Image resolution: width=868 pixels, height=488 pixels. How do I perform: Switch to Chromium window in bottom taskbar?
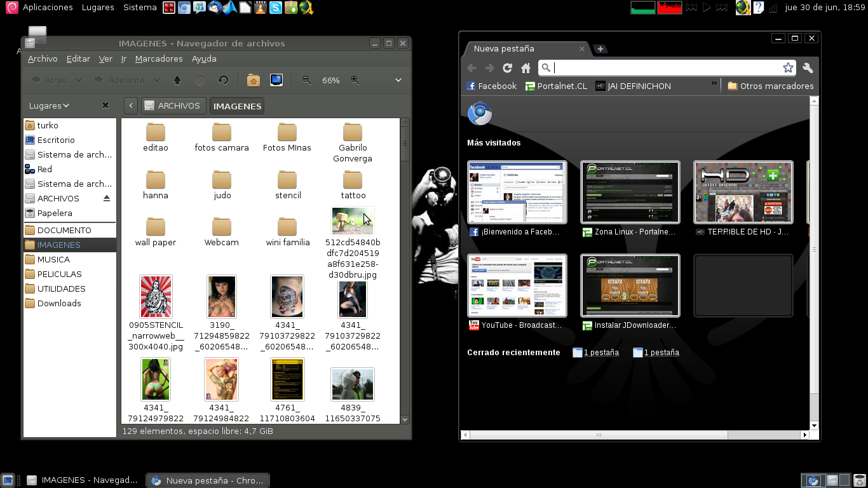pos(208,480)
